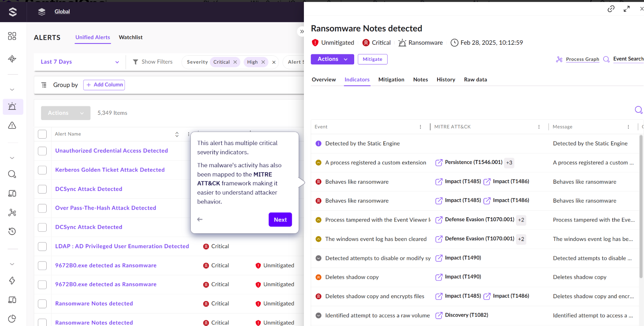Screen dimensions: 644x326
Task: Toggle the select-all alerts checkbox
Action: [42, 134]
